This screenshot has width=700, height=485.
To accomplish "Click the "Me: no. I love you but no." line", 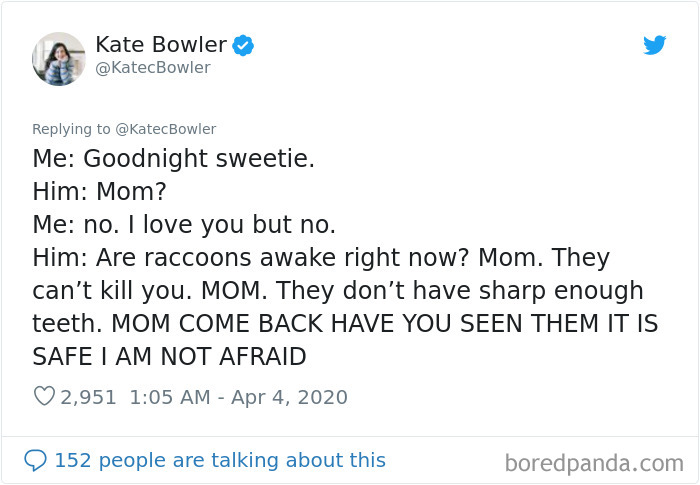I will pos(183,224).
